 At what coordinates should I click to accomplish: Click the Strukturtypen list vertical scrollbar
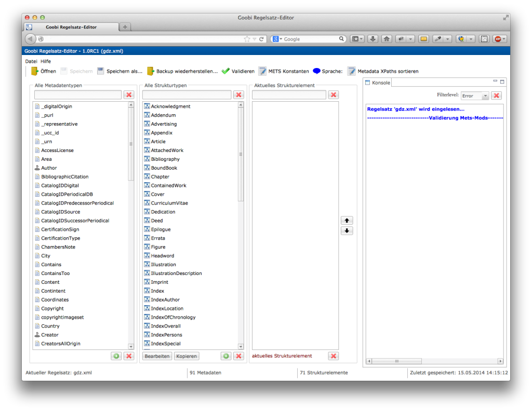click(x=241, y=154)
